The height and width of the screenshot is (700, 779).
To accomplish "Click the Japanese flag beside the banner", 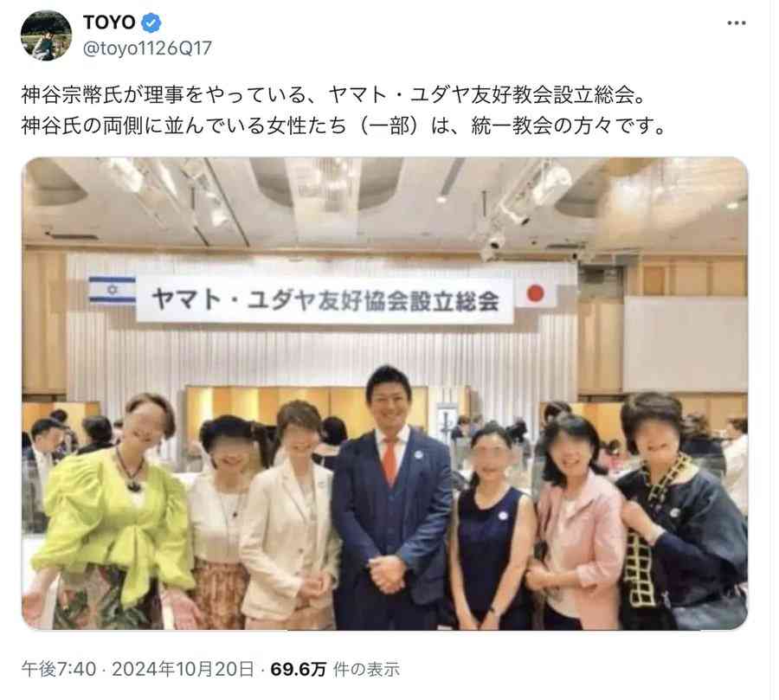I will click(x=535, y=293).
